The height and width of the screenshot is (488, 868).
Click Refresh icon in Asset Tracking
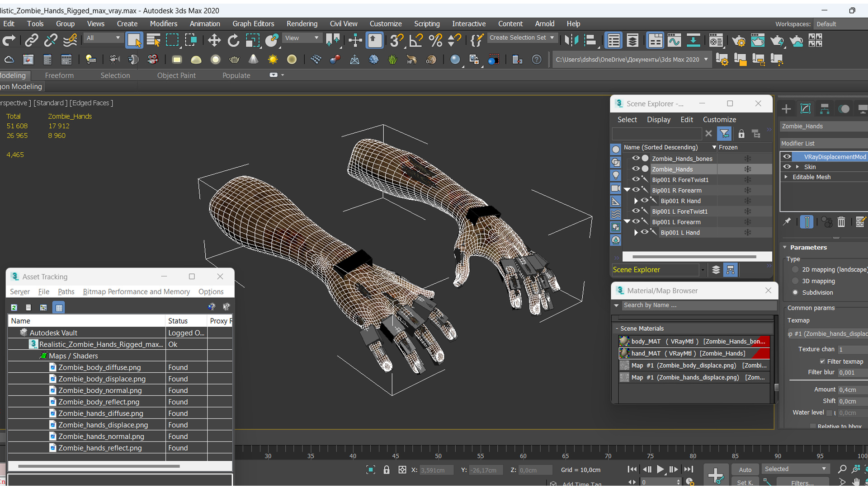click(14, 307)
